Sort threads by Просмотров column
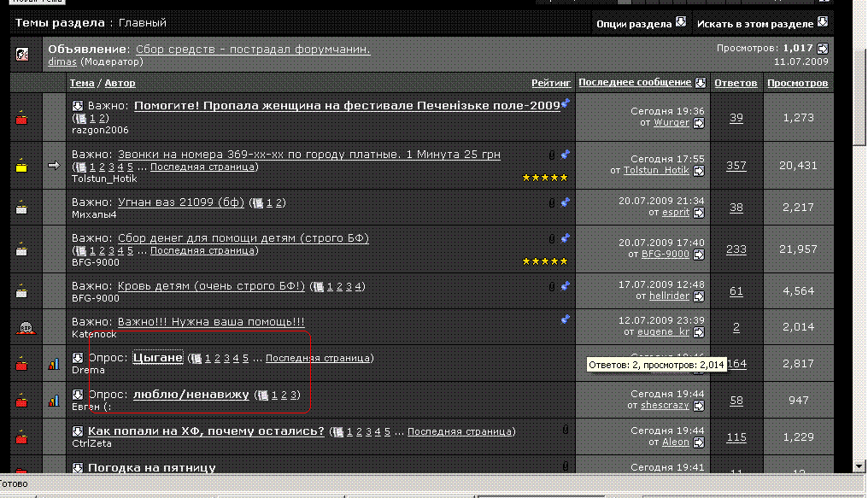The image size is (868, 498). click(798, 83)
